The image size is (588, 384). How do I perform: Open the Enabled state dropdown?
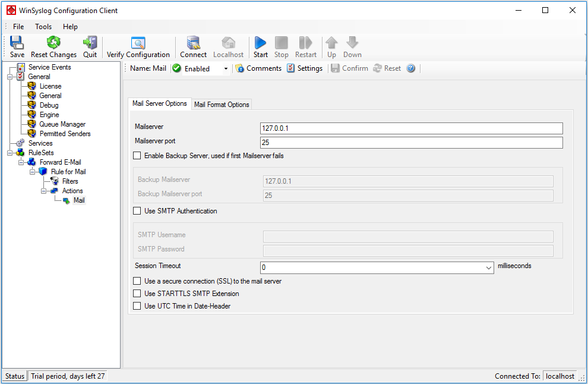[226, 69]
